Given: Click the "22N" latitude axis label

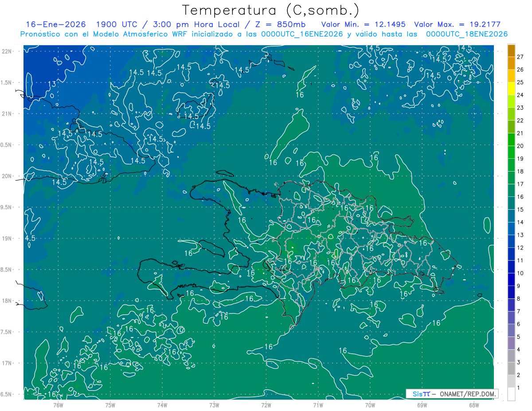Looking at the screenshot, I should [x=7, y=51].
